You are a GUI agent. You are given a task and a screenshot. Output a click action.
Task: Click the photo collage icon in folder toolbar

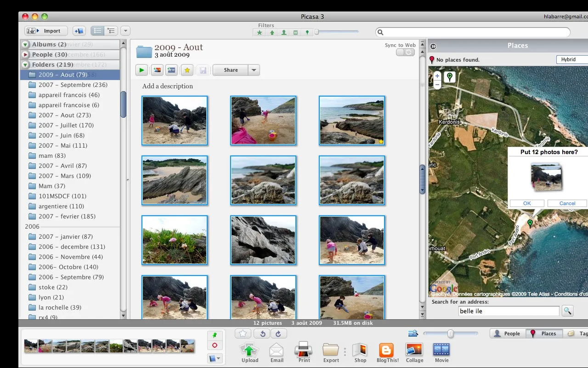point(158,70)
